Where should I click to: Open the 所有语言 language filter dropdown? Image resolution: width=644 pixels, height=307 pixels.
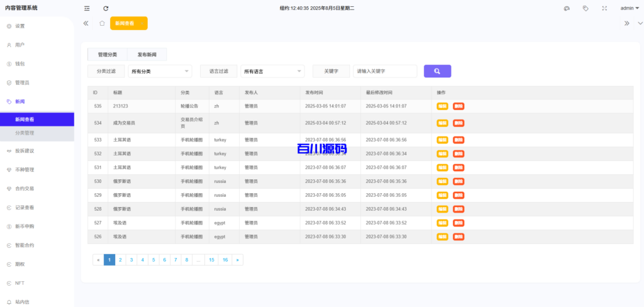coord(273,72)
